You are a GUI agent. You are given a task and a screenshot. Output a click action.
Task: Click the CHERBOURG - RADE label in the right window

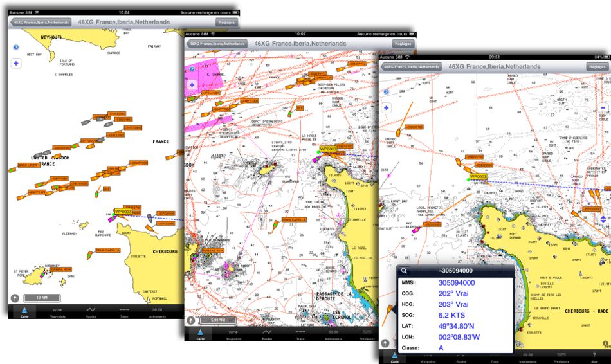tap(587, 311)
